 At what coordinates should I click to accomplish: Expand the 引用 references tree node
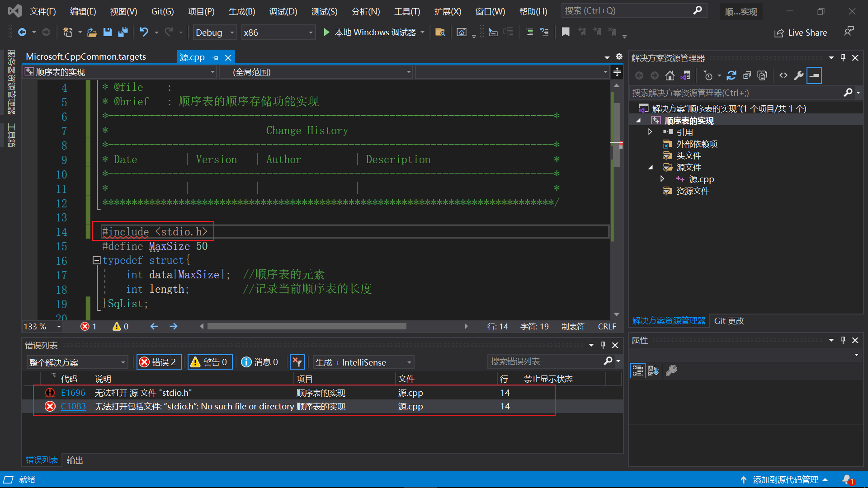click(650, 132)
